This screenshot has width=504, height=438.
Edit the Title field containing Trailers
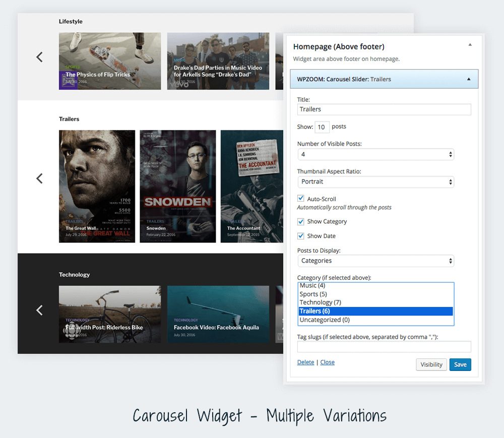(384, 109)
